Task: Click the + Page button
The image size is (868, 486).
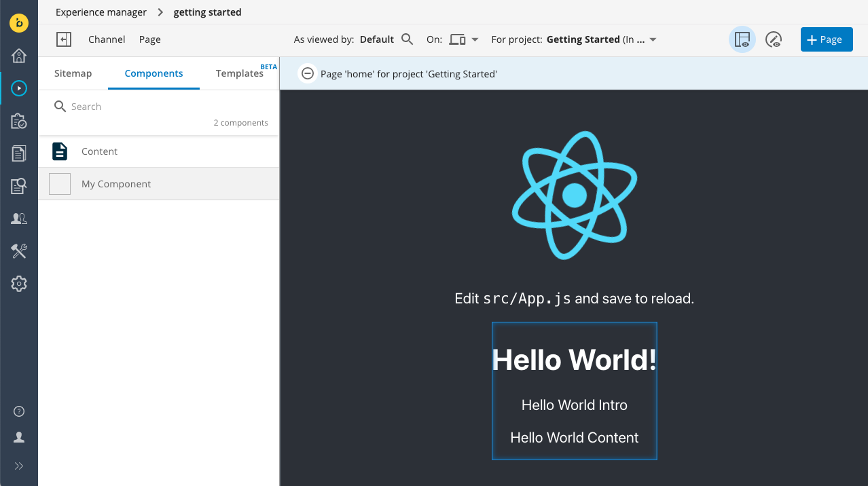Action: tap(827, 39)
